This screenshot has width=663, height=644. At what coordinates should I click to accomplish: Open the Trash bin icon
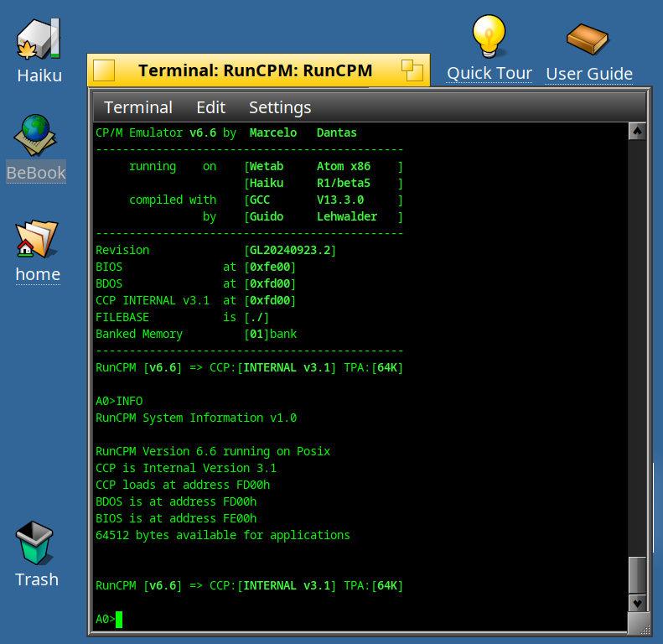(34, 543)
